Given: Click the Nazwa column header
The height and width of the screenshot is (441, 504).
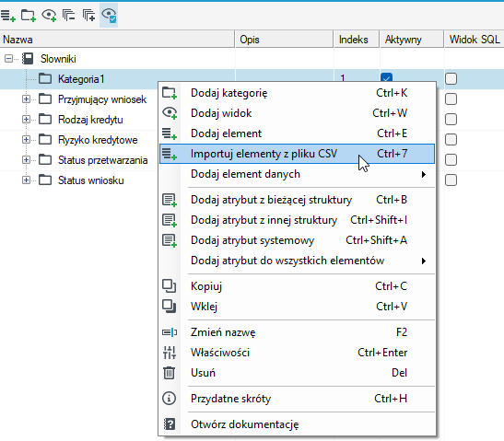Looking at the screenshot, I should (117, 40).
